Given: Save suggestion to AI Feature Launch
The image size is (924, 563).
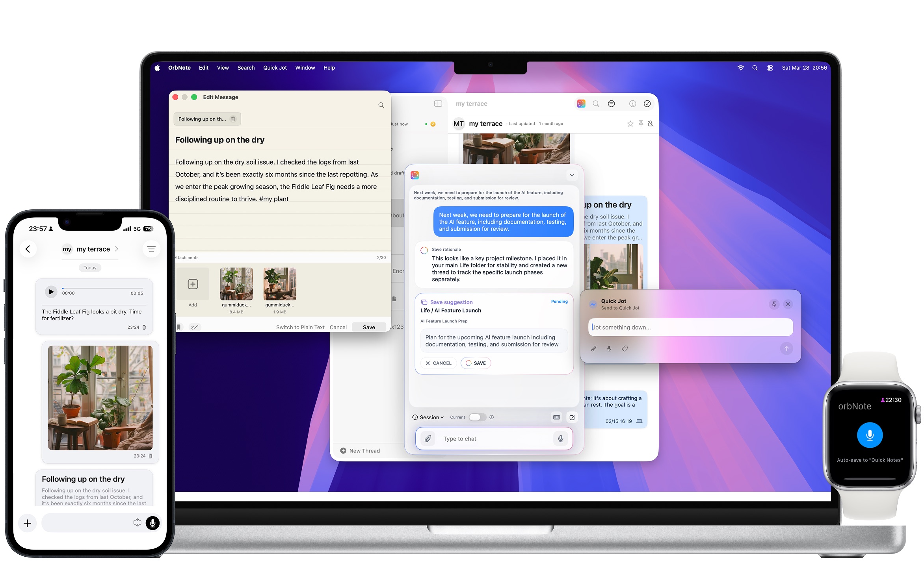Looking at the screenshot, I should click(476, 363).
